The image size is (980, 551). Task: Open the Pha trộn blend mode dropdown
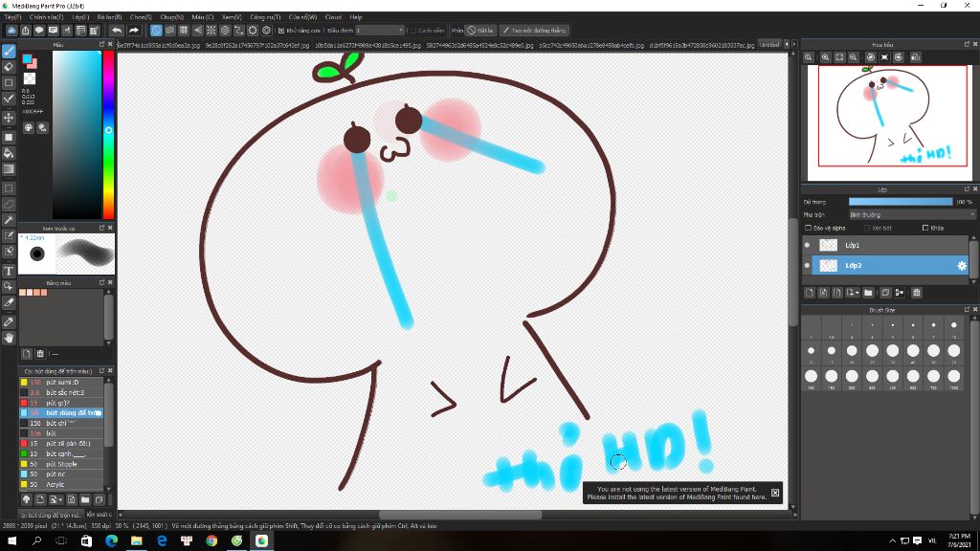point(911,215)
